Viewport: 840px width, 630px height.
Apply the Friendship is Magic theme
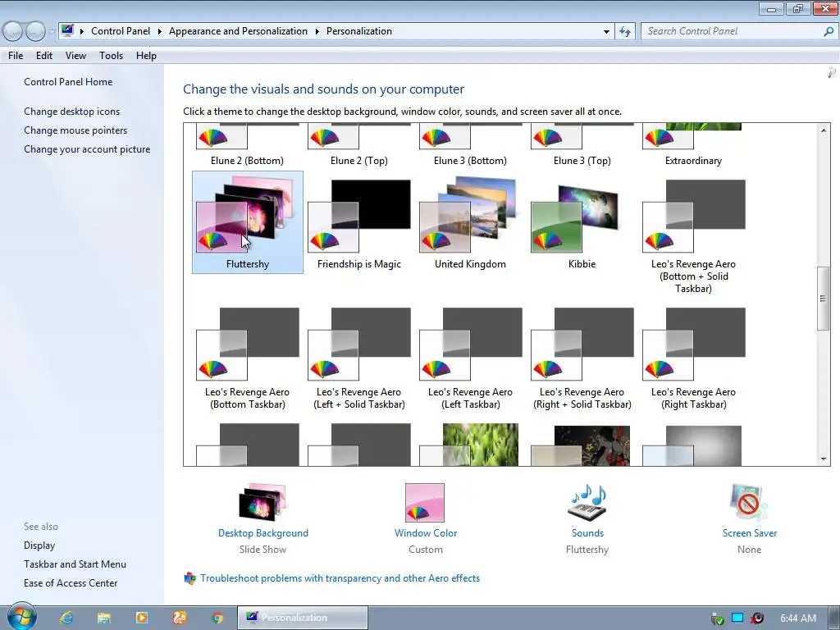click(x=359, y=222)
